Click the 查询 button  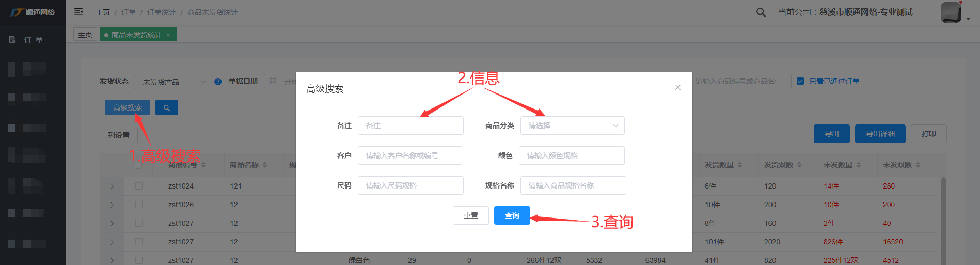point(512,215)
